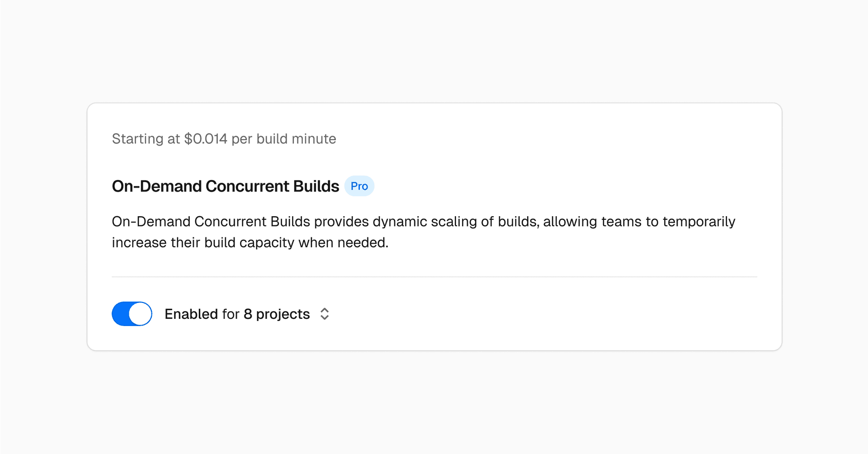Click the "Starting at $0.014 per build minute" text
The height and width of the screenshot is (454, 868).
(x=224, y=139)
